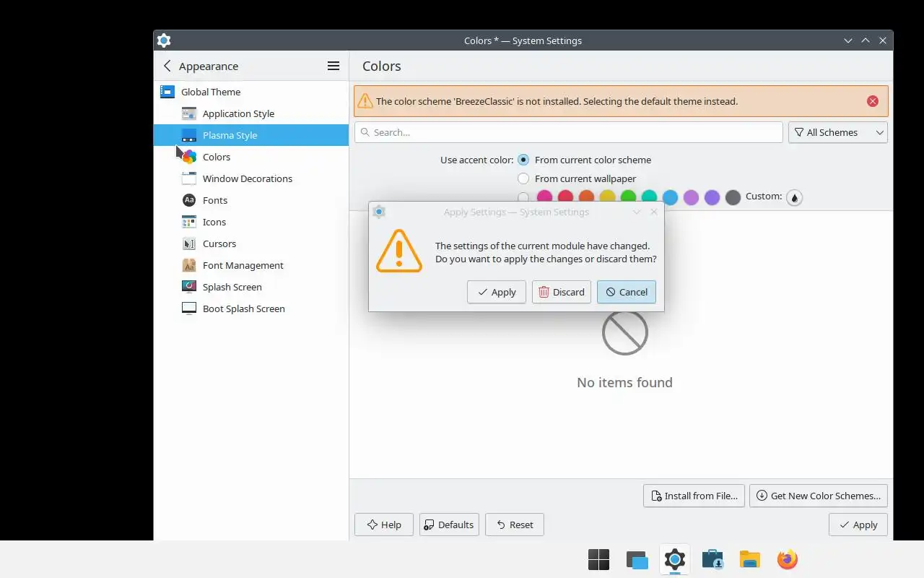Click the Font Management icon

189,265
